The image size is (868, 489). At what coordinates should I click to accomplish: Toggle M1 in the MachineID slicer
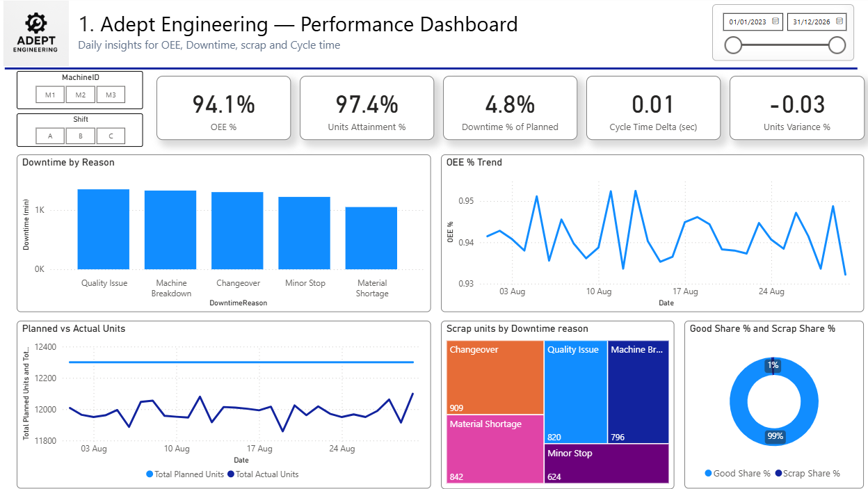pos(49,95)
